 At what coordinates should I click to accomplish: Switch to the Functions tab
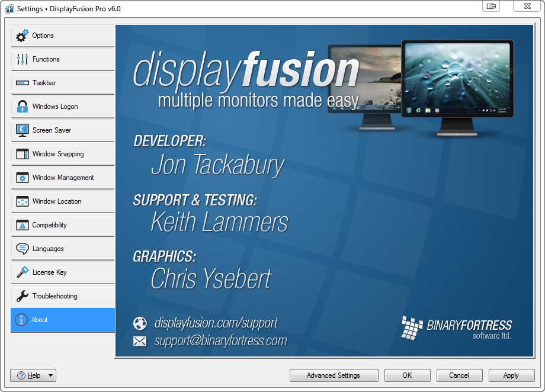click(x=63, y=59)
